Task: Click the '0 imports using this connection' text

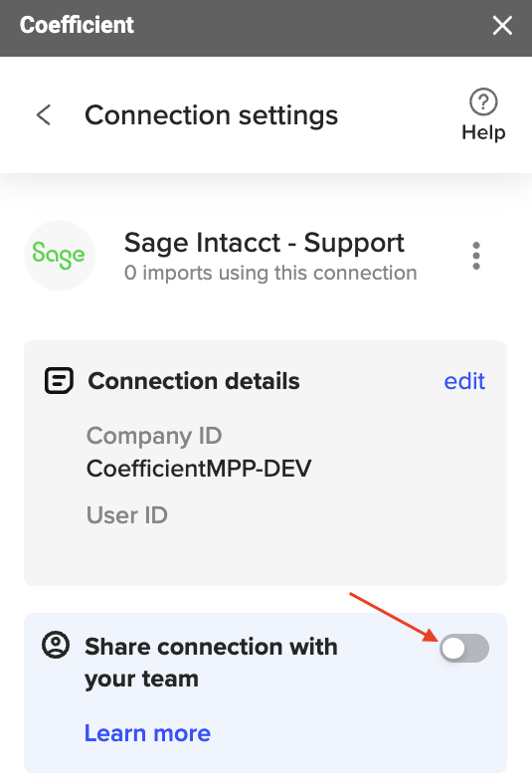Action: (x=270, y=273)
